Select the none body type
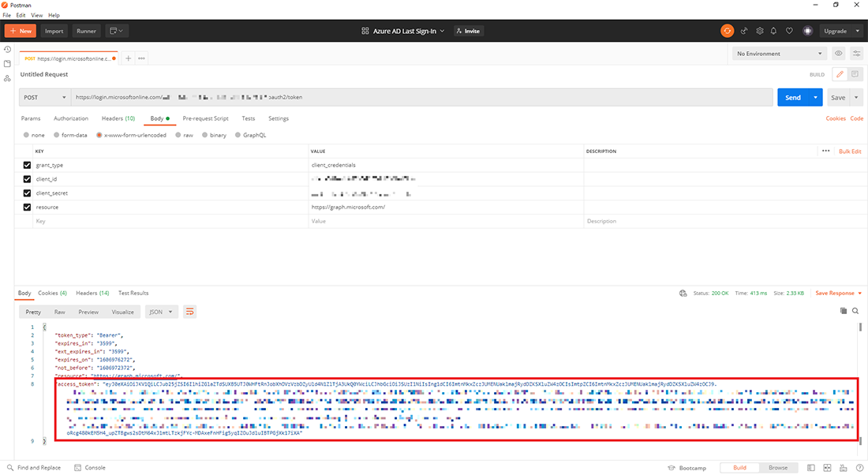The image size is (868, 475). (26, 135)
